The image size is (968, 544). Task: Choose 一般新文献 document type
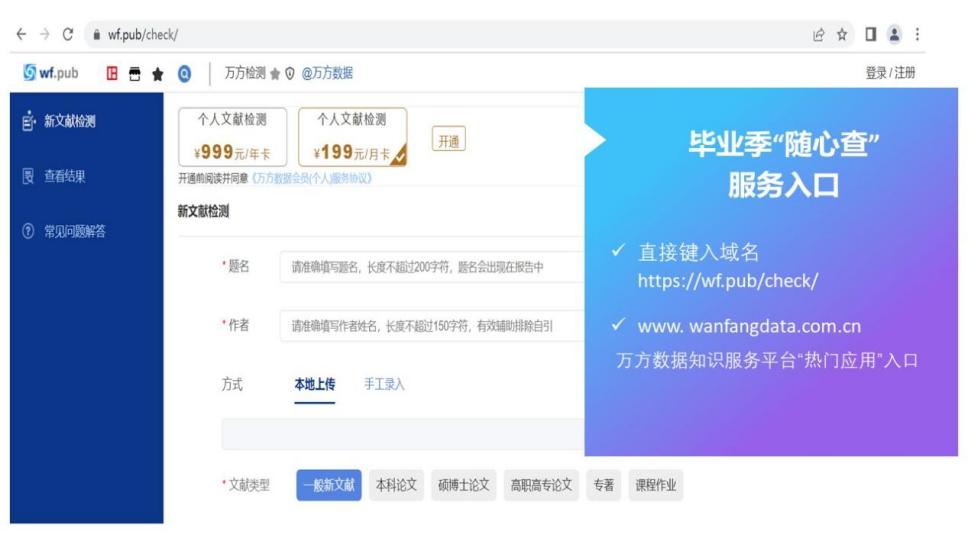329,485
